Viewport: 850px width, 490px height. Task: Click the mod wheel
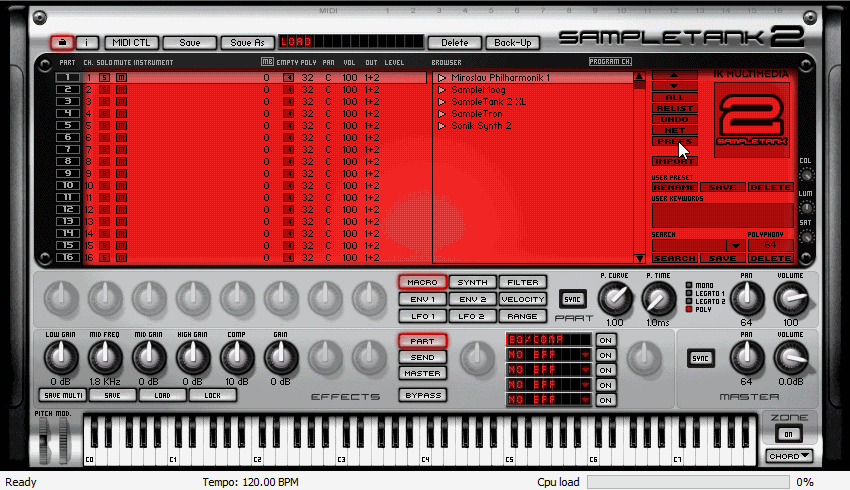tap(63, 440)
